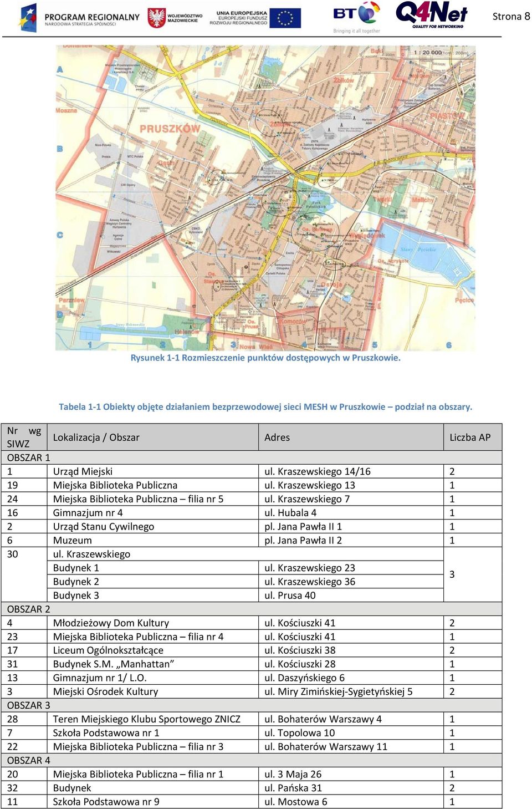
Task: Click the 'Urząd Miejski' cell
Action: [83, 471]
